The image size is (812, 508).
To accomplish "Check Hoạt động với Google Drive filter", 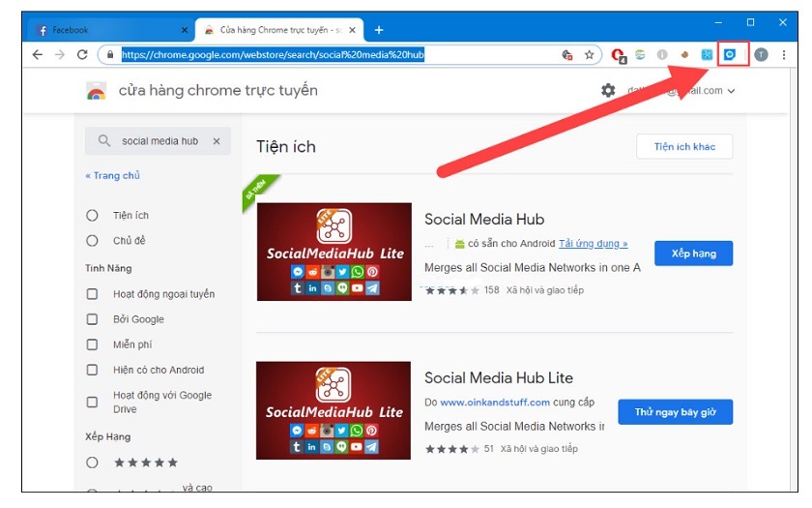I will 92,402.
